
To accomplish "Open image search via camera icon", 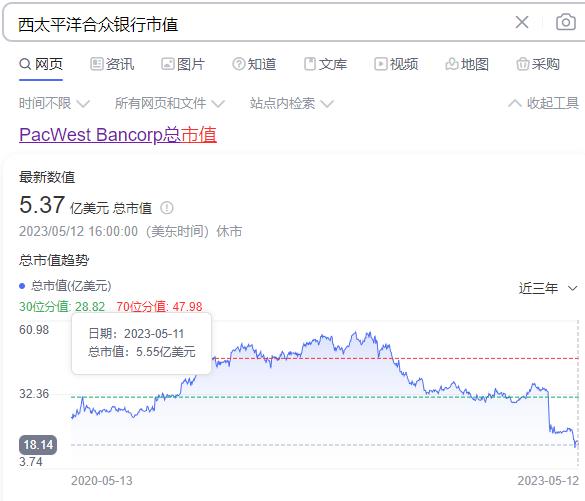I will [566, 22].
